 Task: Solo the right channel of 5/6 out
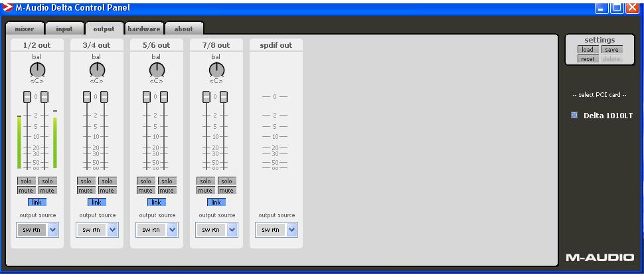167,181
